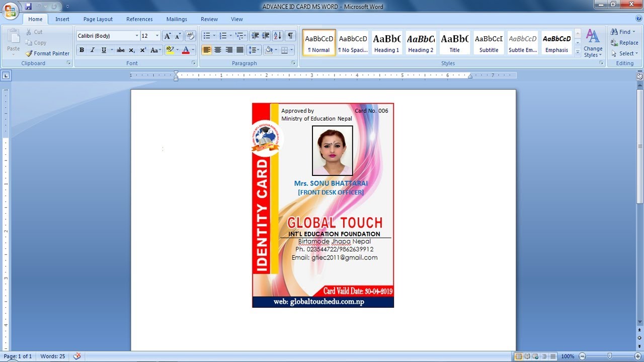Zoom out with minus button
This screenshot has width=644, height=362.
coord(582,356)
